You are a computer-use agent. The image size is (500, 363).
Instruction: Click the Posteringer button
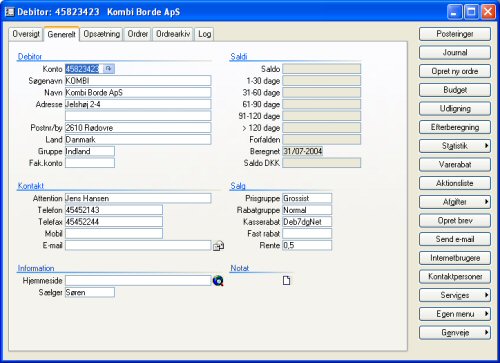pyautogui.click(x=455, y=34)
